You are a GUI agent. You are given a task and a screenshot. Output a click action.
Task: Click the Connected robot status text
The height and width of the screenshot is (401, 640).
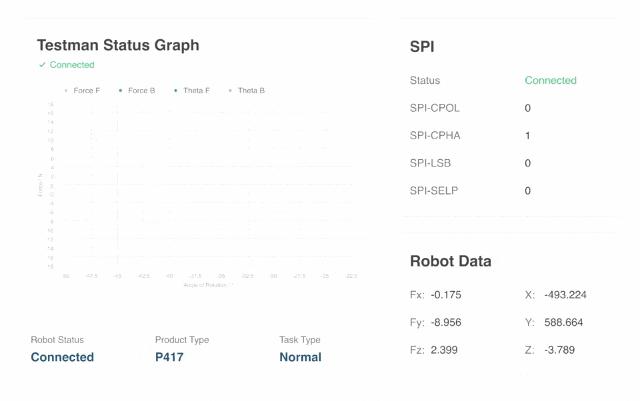(62, 357)
